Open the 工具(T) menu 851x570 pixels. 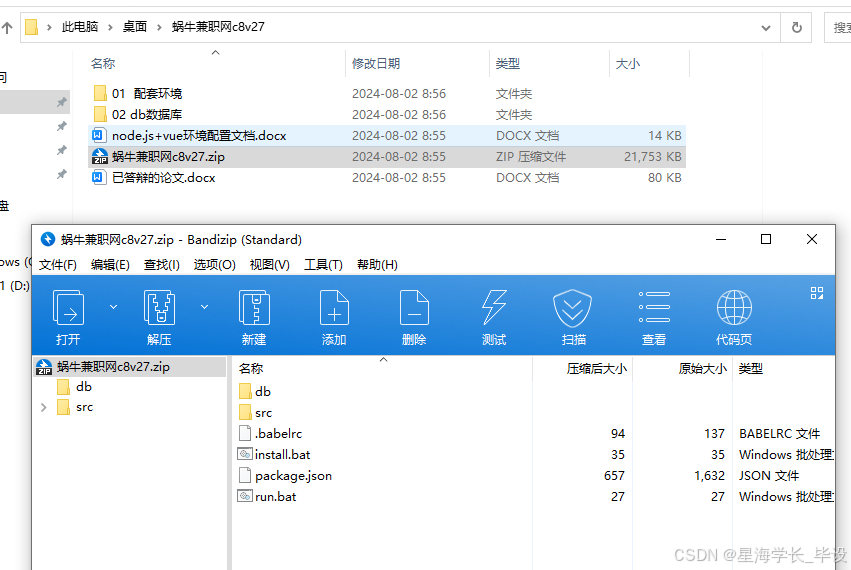click(323, 265)
